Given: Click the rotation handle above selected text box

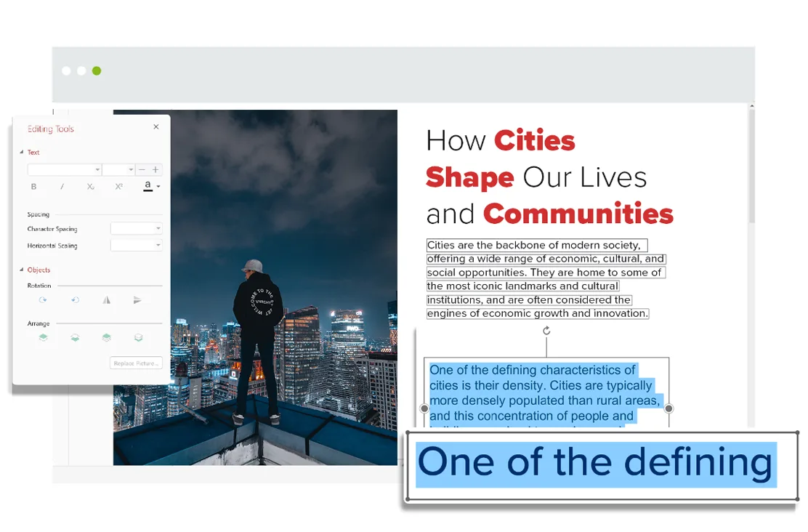Looking at the screenshot, I should pos(546,331).
